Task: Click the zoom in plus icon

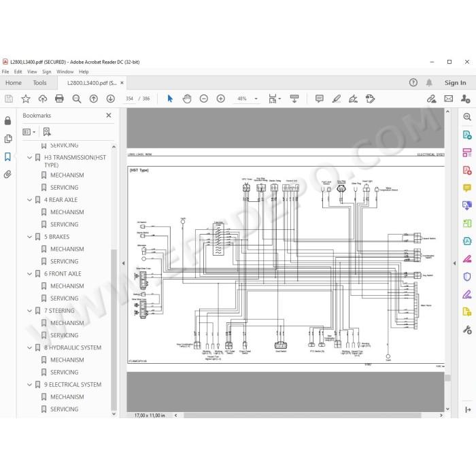Action: (x=221, y=99)
